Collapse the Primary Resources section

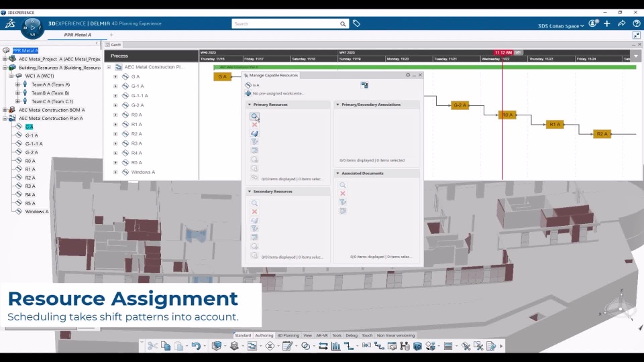[x=250, y=105]
